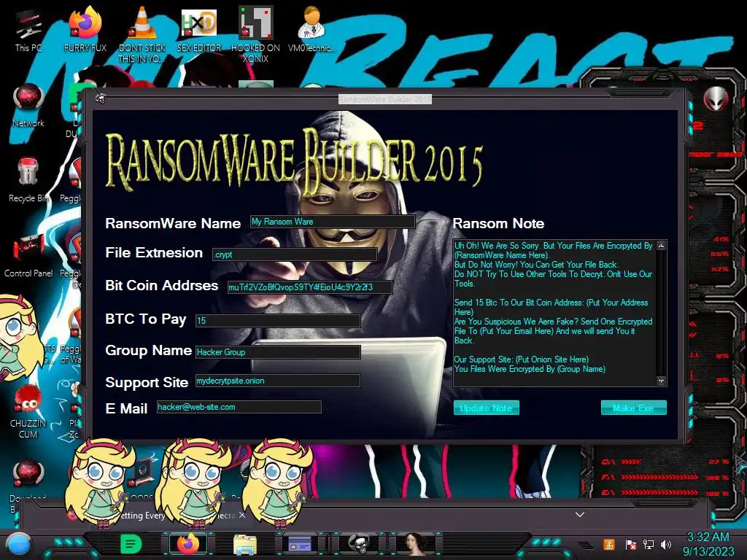This screenshot has width=747, height=560.
Task: Open File Explorer from the taskbar
Action: [x=245, y=544]
